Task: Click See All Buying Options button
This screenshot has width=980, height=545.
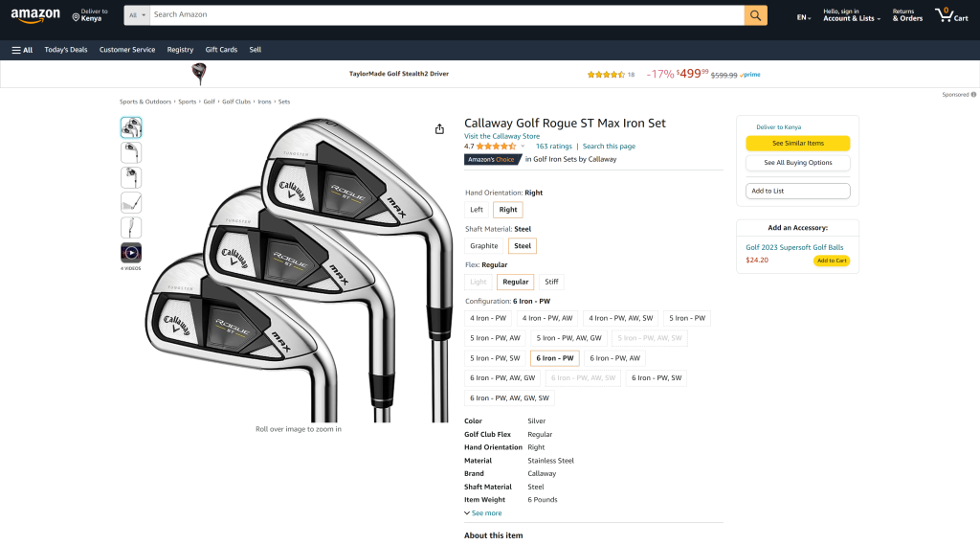Action: click(797, 163)
